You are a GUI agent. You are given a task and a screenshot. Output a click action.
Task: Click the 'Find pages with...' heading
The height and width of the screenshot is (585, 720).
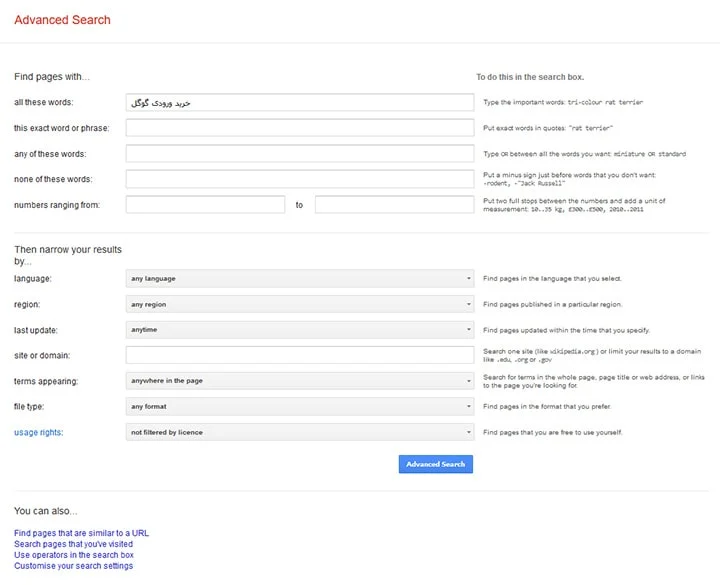tap(52, 77)
